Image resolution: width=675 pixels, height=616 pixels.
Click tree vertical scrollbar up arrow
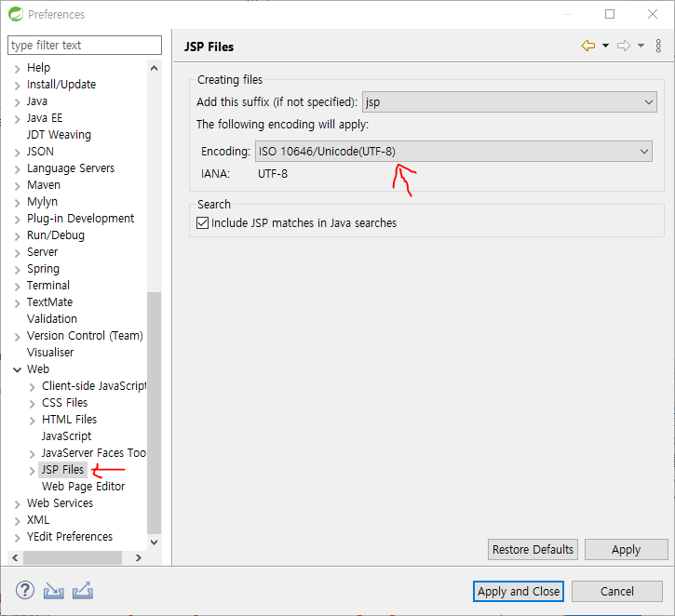coord(155,68)
